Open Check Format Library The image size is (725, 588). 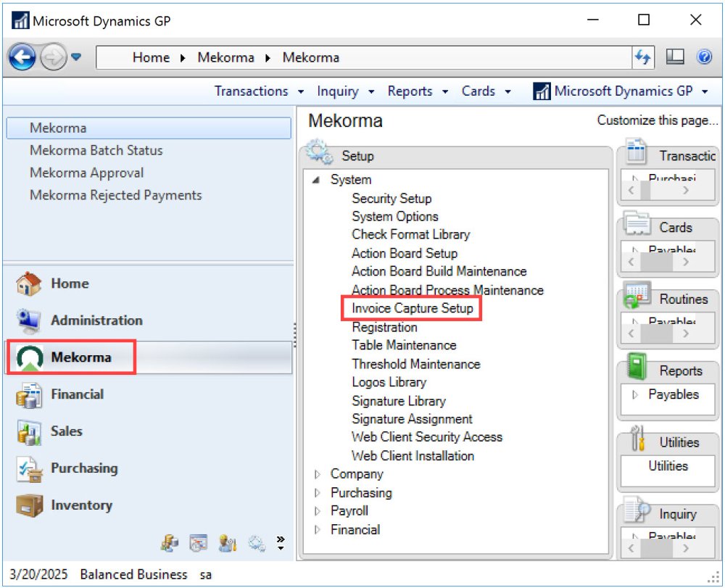tap(410, 234)
